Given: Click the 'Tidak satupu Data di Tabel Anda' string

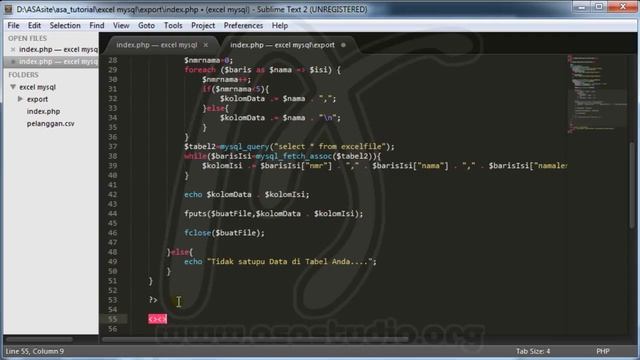Looking at the screenshot, I should [x=289, y=261].
